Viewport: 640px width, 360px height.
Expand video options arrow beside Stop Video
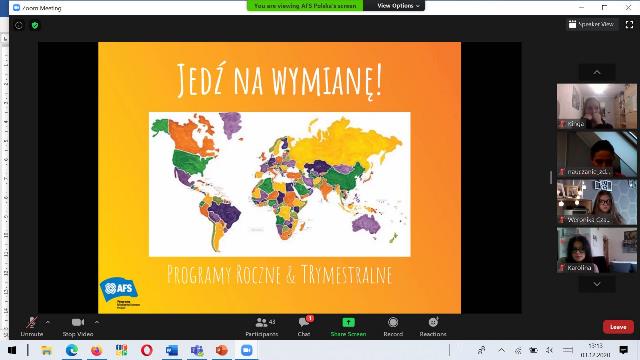click(97, 322)
